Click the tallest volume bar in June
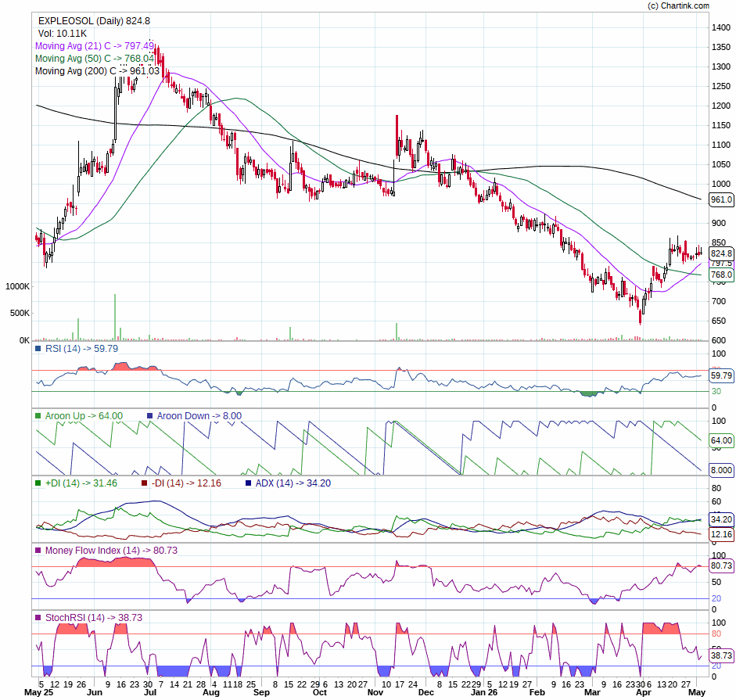Image resolution: width=736 pixels, height=700 pixels. [115, 317]
